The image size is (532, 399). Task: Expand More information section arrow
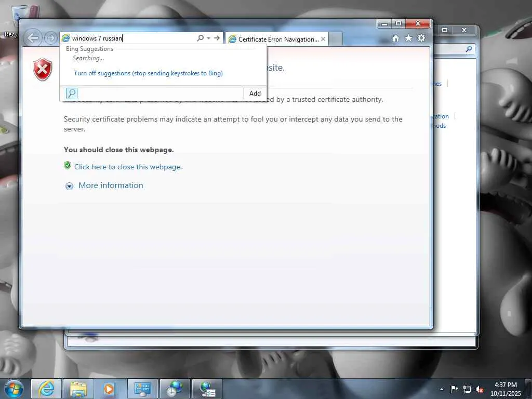[x=69, y=186]
